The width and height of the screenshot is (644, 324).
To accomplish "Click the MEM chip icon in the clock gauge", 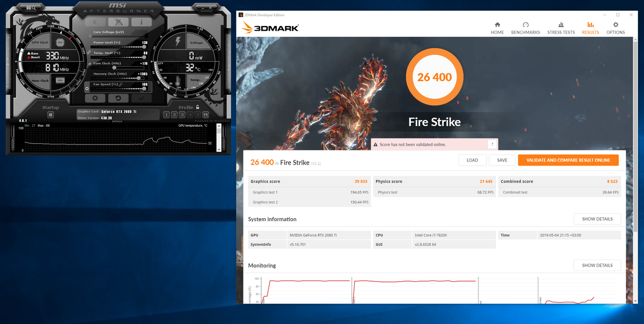I will click(60, 80).
